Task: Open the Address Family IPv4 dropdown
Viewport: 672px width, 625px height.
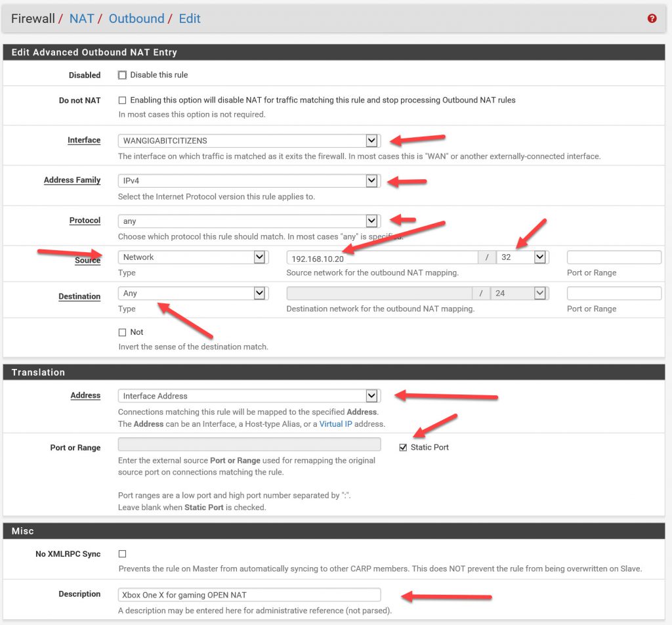Action: pos(249,181)
